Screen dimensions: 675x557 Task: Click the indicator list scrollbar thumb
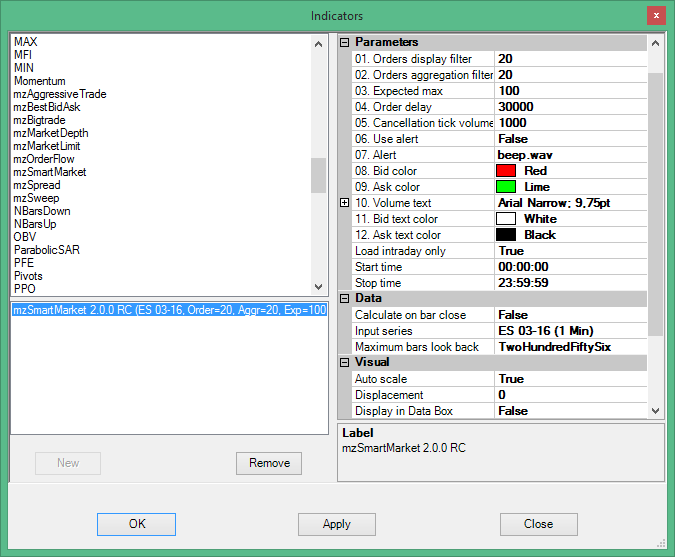click(x=319, y=175)
